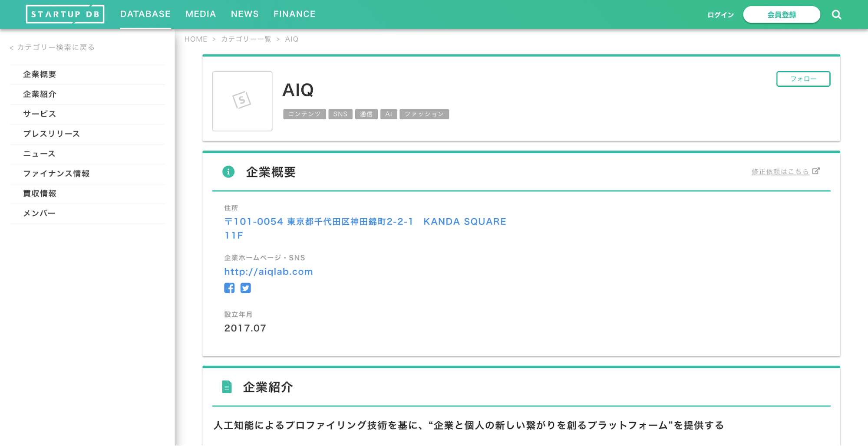This screenshot has width=868, height=446.
Task: Select 企業概要 in the sidebar
Action: [87, 74]
